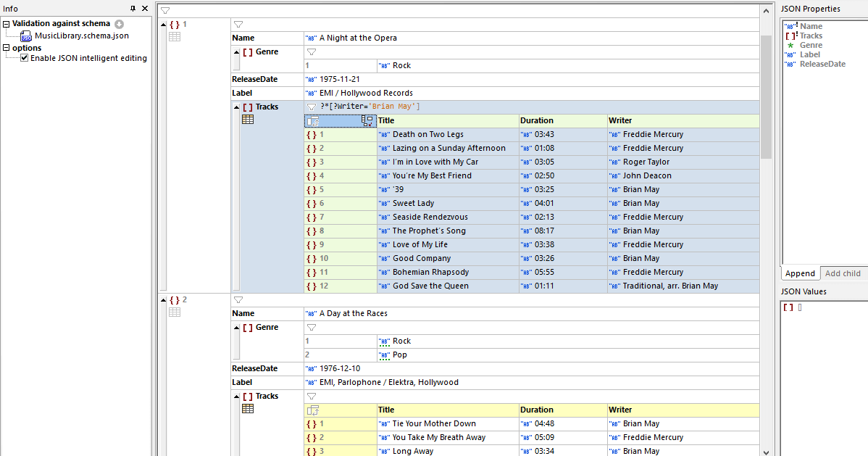This screenshot has height=456, width=868.
Task: Collapse the first album's Genre array
Action: 236,52
